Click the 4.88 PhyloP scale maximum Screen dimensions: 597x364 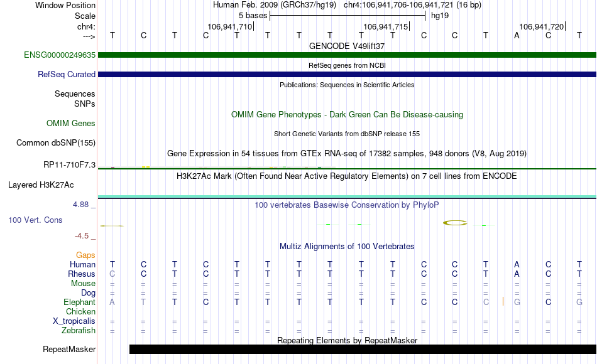(x=80, y=205)
